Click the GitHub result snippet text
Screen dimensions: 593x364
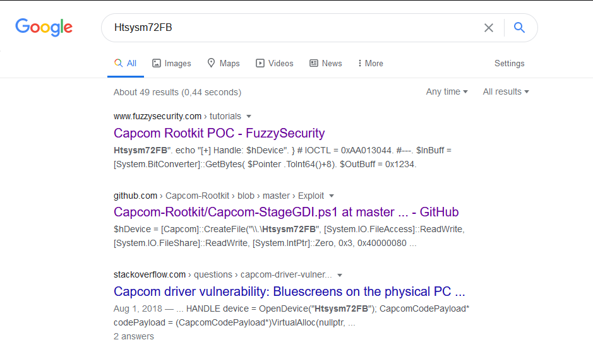pyautogui.click(x=289, y=236)
